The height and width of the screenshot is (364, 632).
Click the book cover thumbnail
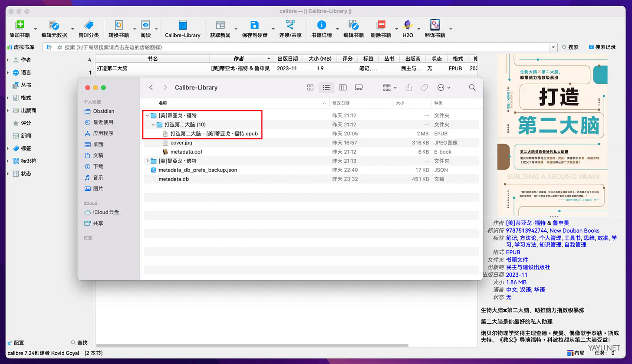pyautogui.click(x=552, y=134)
